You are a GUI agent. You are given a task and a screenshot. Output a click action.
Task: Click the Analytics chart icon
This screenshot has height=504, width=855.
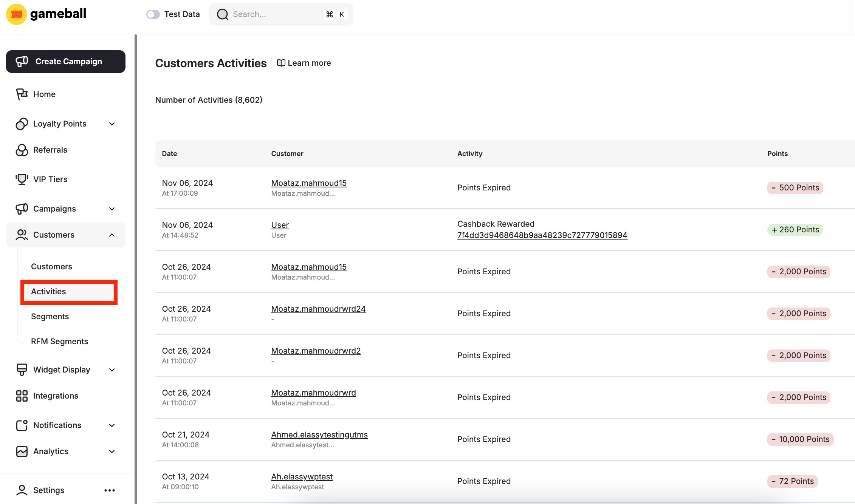click(22, 451)
